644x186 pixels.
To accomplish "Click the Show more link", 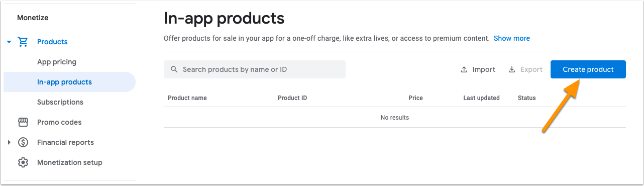I will [512, 38].
